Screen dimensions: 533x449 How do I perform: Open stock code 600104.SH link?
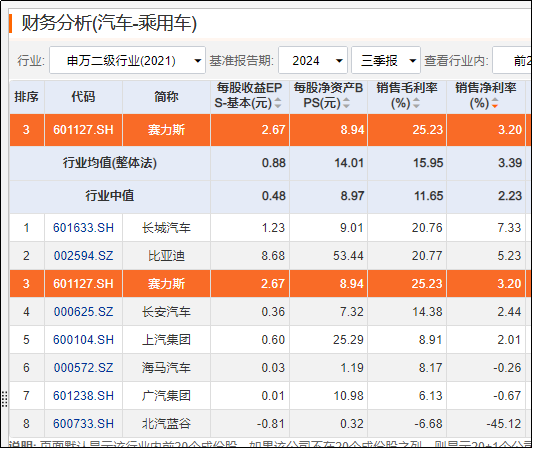83,340
